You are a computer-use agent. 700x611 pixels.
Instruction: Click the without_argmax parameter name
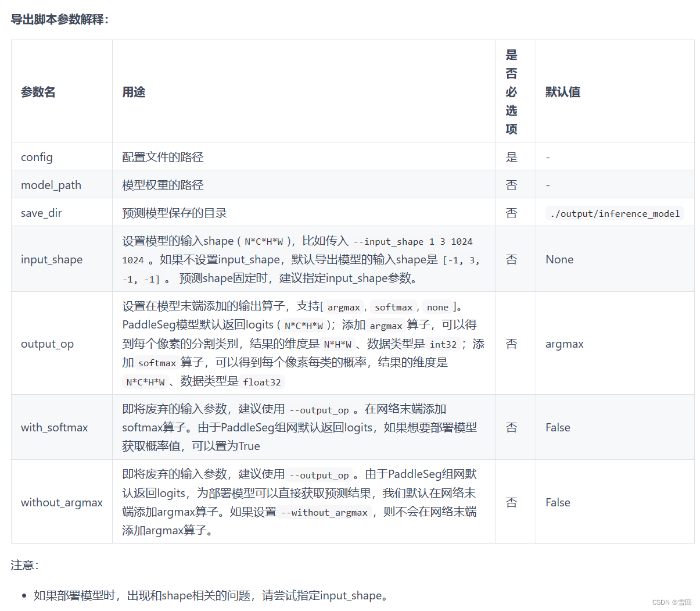[62, 502]
